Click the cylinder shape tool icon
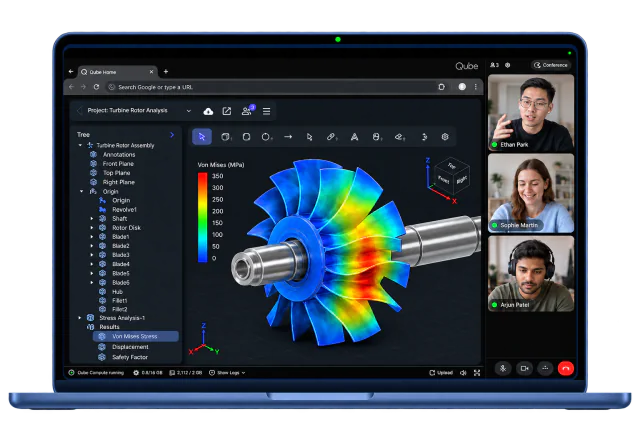 tap(377, 137)
